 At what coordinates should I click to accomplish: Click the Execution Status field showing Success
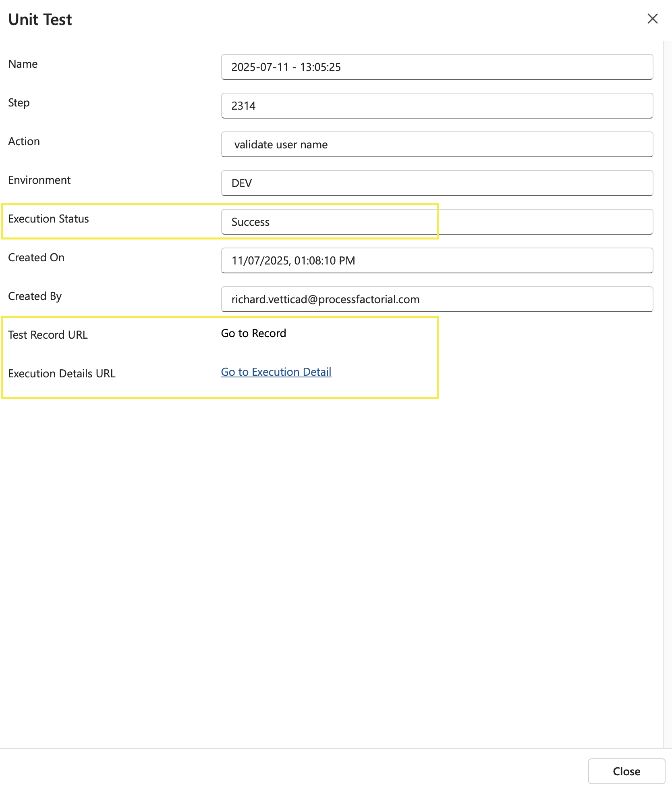(437, 222)
